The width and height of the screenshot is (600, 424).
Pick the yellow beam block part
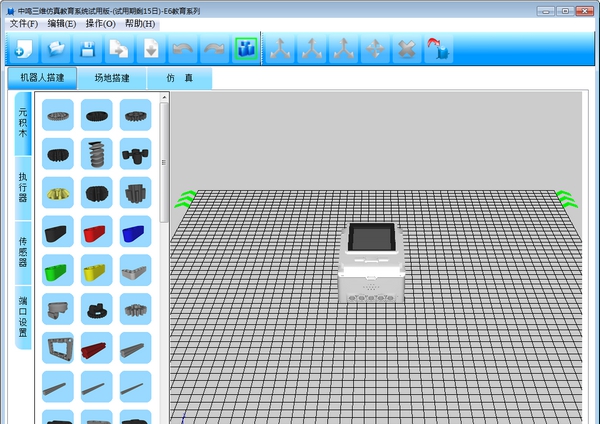pyautogui.click(x=97, y=270)
